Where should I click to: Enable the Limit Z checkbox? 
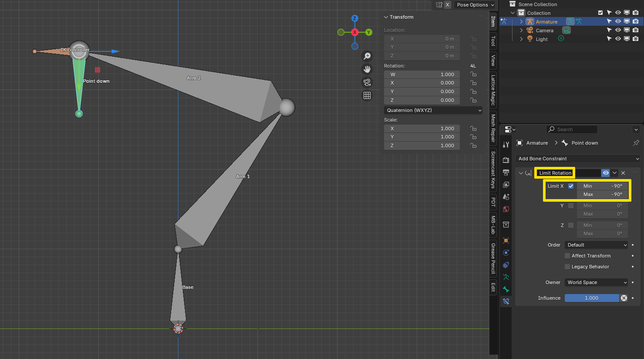coord(571,225)
